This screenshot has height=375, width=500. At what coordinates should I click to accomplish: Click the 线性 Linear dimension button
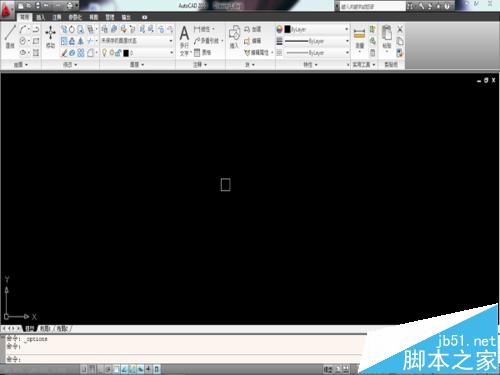pos(204,29)
